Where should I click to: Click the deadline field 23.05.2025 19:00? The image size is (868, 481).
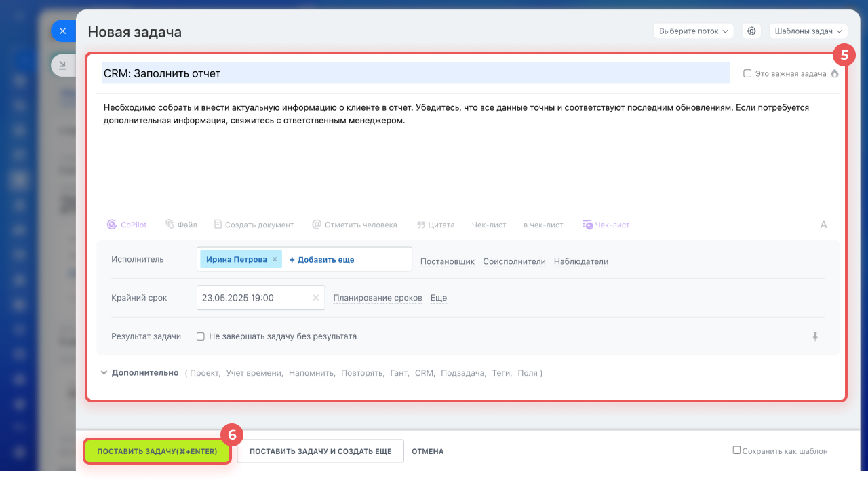(x=261, y=297)
